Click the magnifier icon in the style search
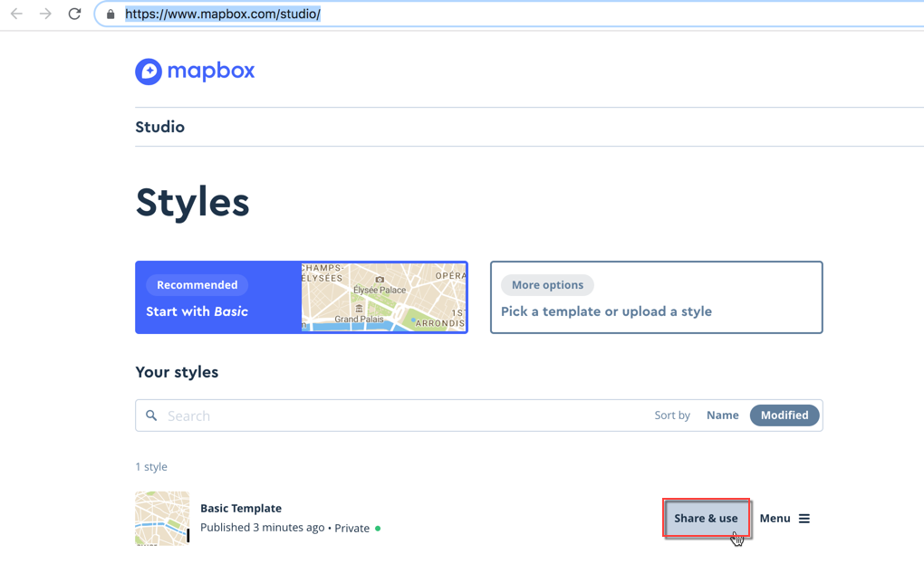 [x=151, y=415]
